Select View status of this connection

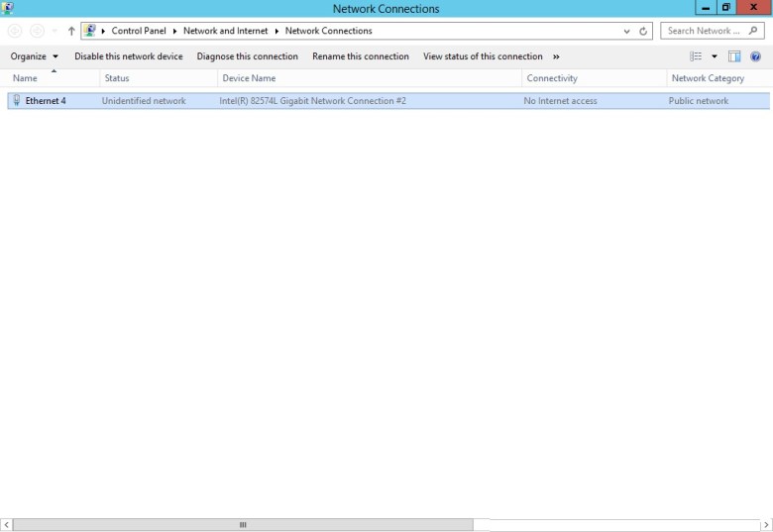(x=483, y=56)
